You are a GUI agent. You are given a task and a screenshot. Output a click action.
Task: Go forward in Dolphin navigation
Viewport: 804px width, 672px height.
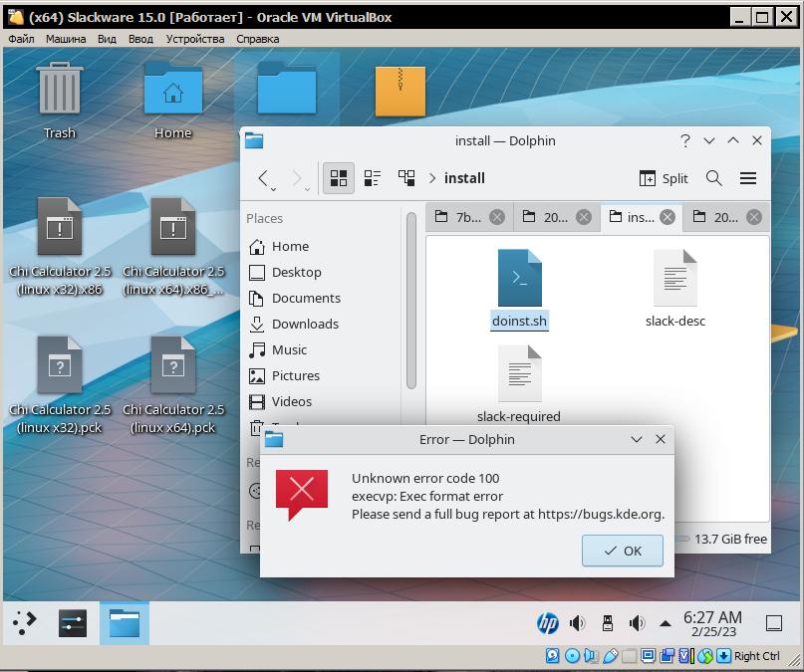pyautogui.click(x=298, y=178)
